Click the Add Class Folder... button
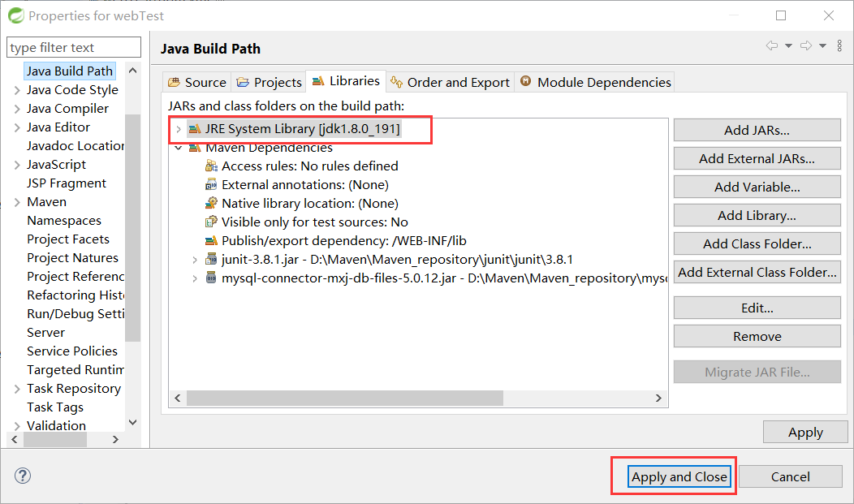 [x=757, y=243]
